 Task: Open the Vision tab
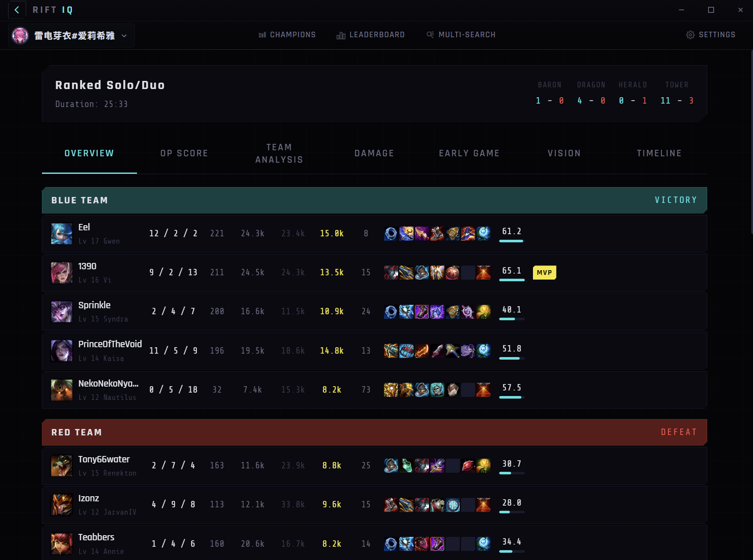click(x=564, y=153)
